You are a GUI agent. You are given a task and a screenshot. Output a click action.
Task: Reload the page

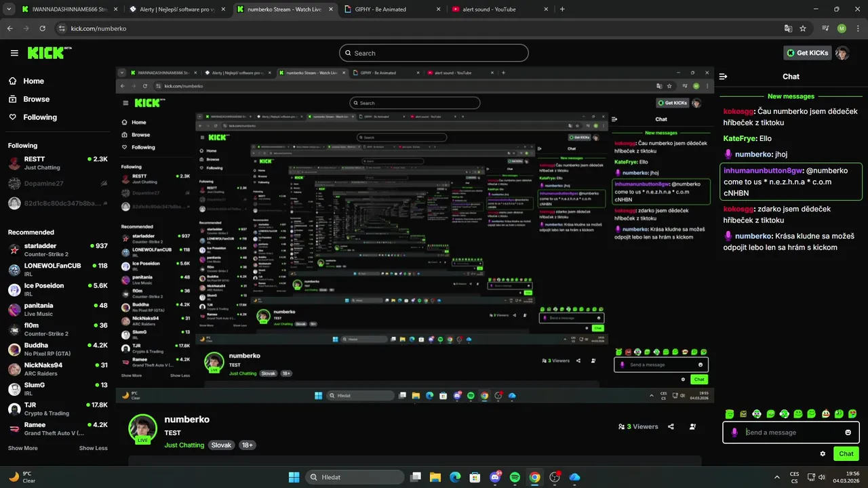click(x=43, y=28)
